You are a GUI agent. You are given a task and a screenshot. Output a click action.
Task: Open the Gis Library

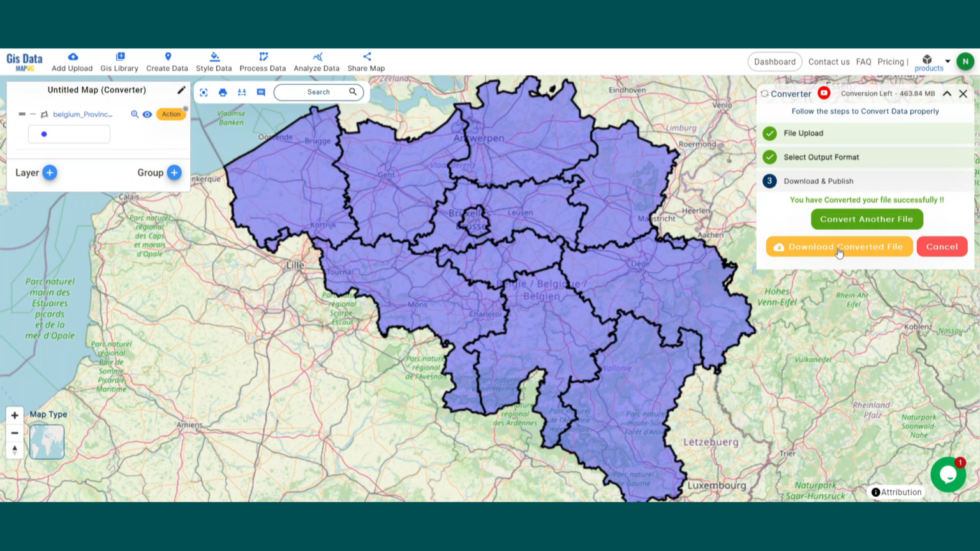point(119,61)
